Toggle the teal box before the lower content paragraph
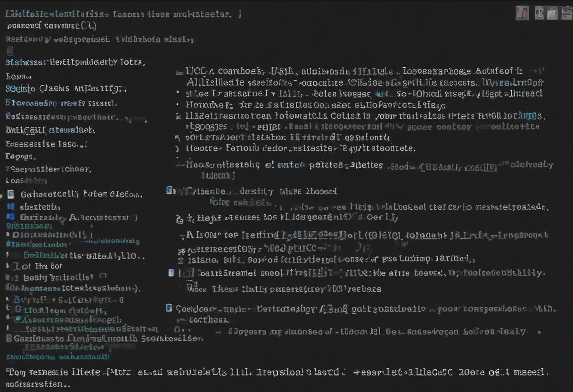Viewport: 573px width, 392px height. [x=169, y=309]
